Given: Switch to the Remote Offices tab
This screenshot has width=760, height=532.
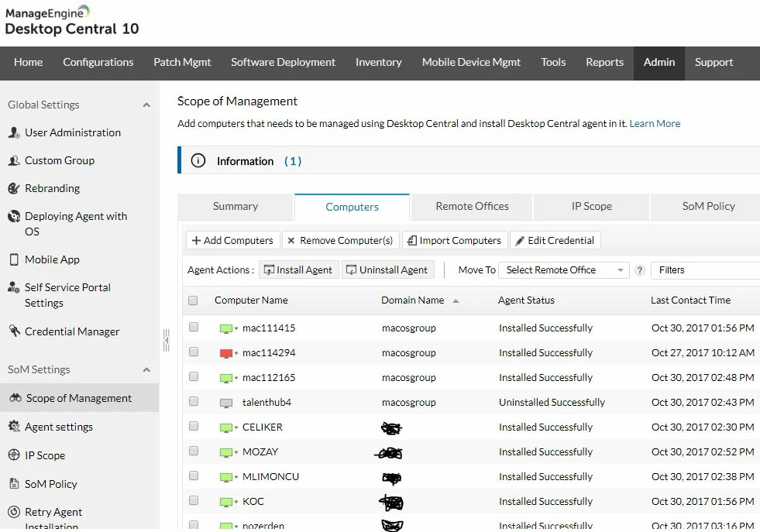Looking at the screenshot, I should pyautogui.click(x=472, y=207).
